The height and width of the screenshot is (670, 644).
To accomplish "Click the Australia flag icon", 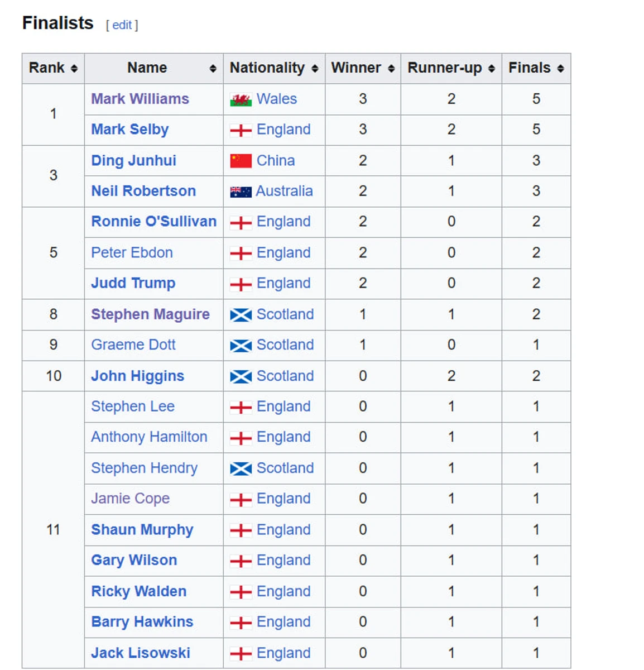I will (x=241, y=192).
